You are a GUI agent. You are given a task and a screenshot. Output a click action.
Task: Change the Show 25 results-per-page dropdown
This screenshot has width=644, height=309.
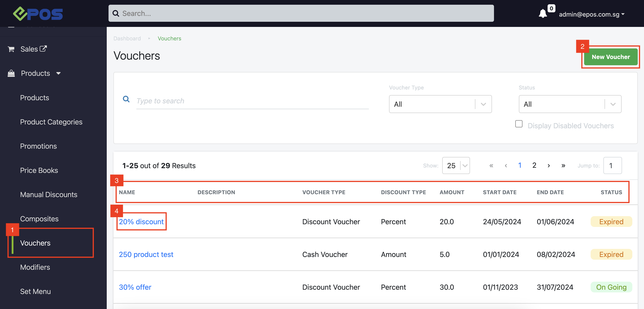click(x=456, y=165)
